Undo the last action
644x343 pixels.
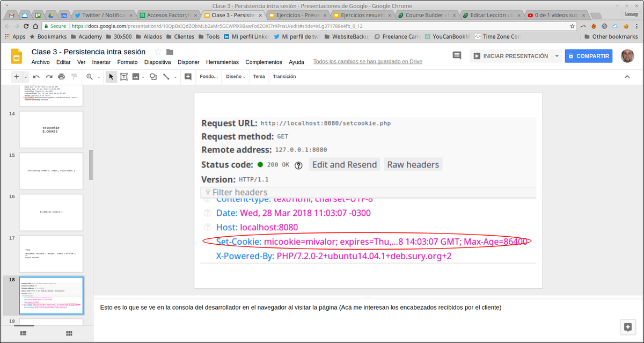(36, 77)
